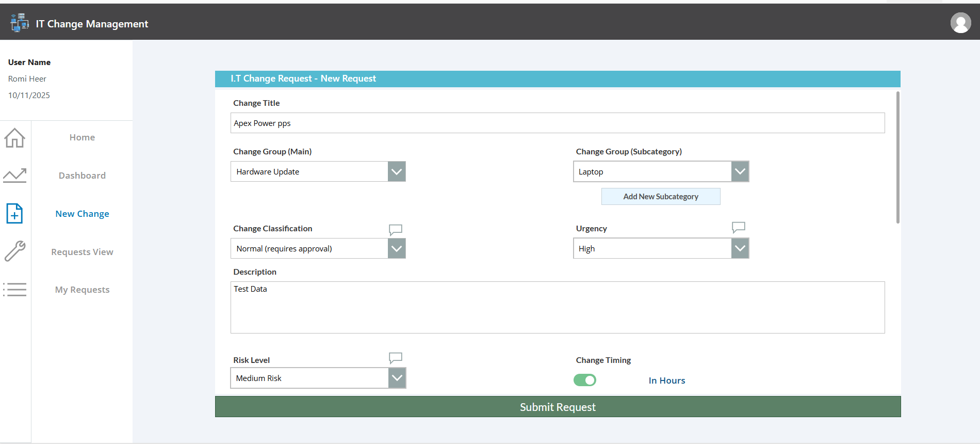Open the High urgency combo box
Screen dimensions: 980x444
(x=661, y=248)
